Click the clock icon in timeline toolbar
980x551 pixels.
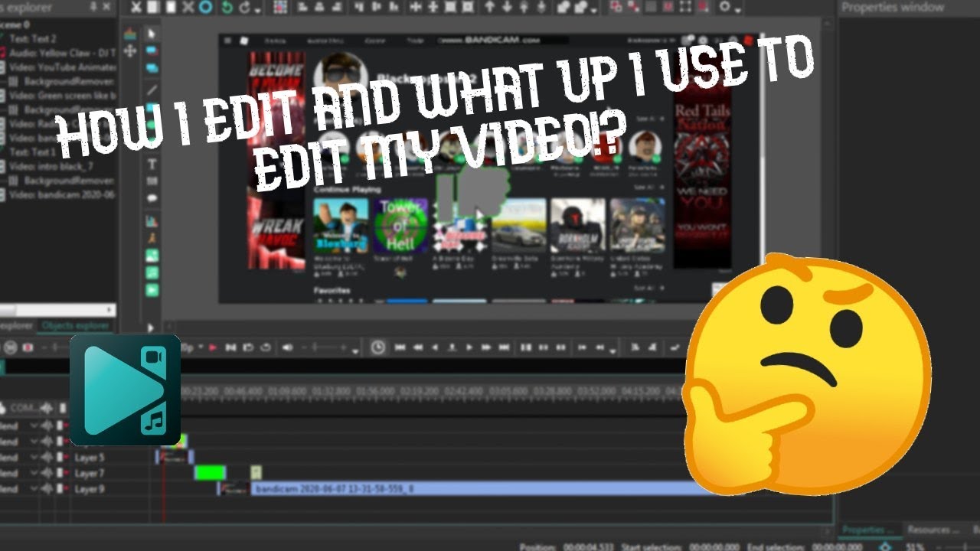[378, 347]
